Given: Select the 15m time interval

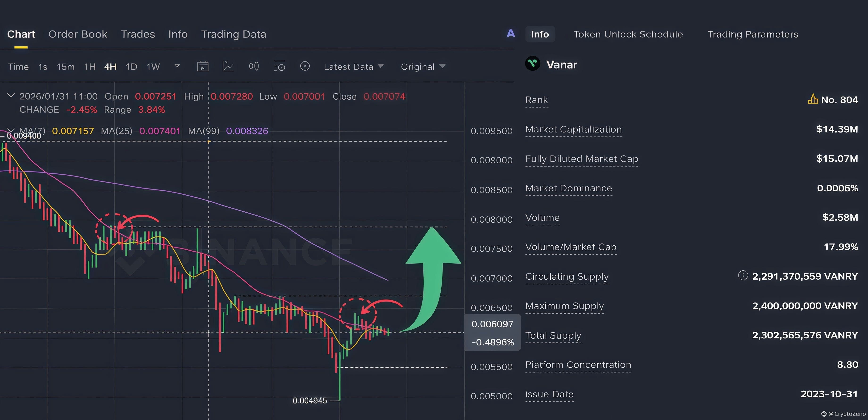Looking at the screenshot, I should 65,67.
